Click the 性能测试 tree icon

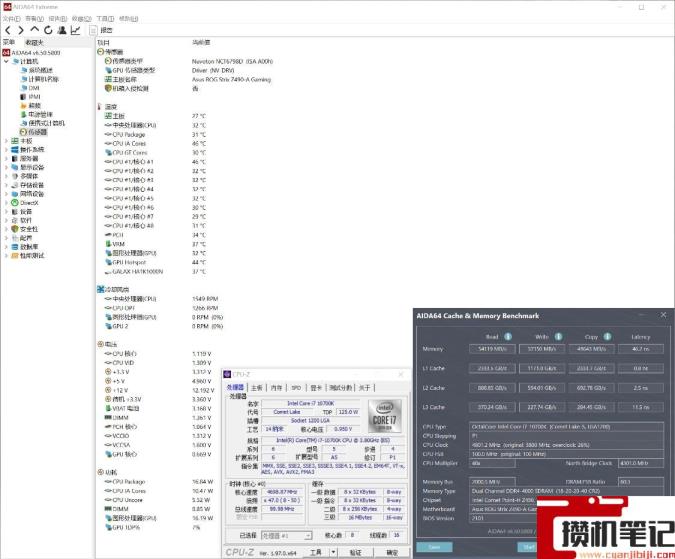(x=15, y=256)
